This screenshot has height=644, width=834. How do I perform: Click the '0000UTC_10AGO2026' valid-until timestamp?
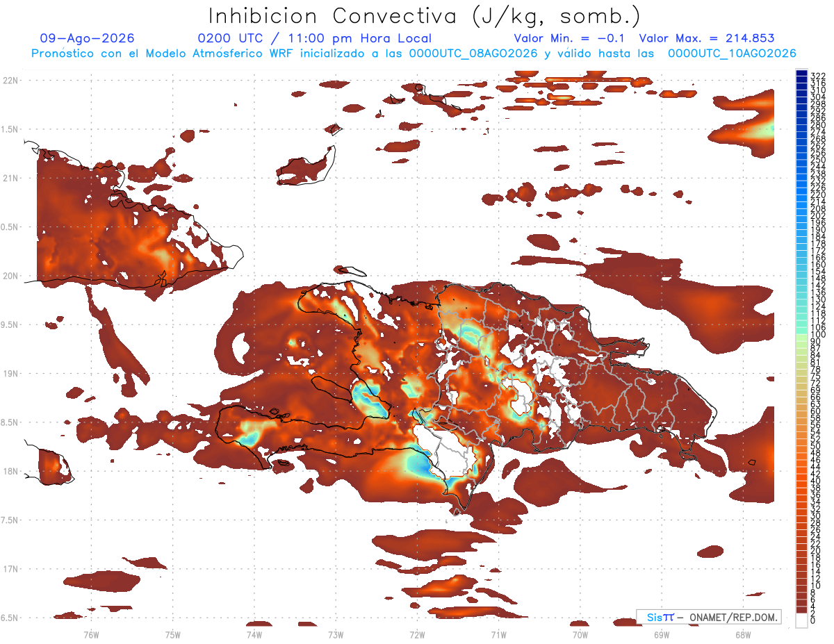[732, 53]
